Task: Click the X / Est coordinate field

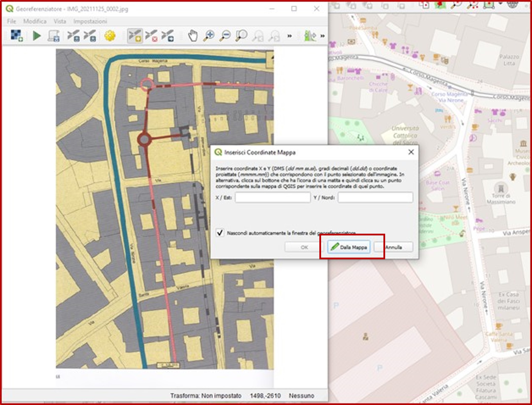Action: click(x=273, y=197)
